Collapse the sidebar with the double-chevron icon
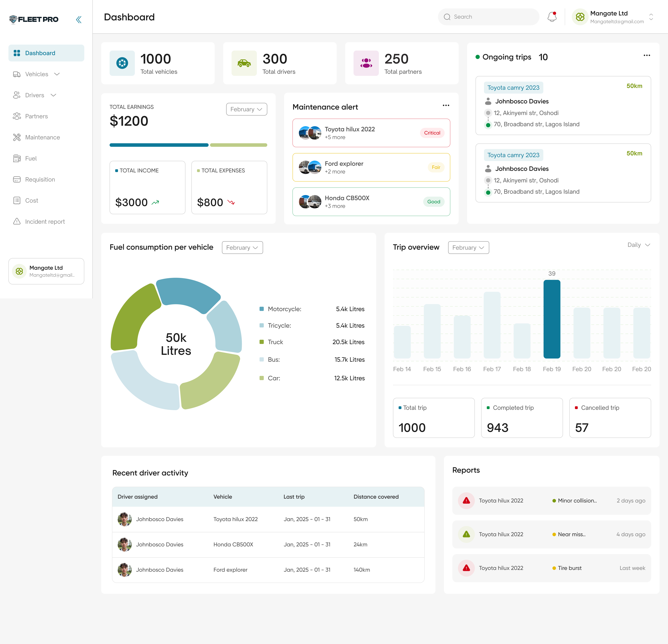The width and height of the screenshot is (668, 644). coord(79,19)
